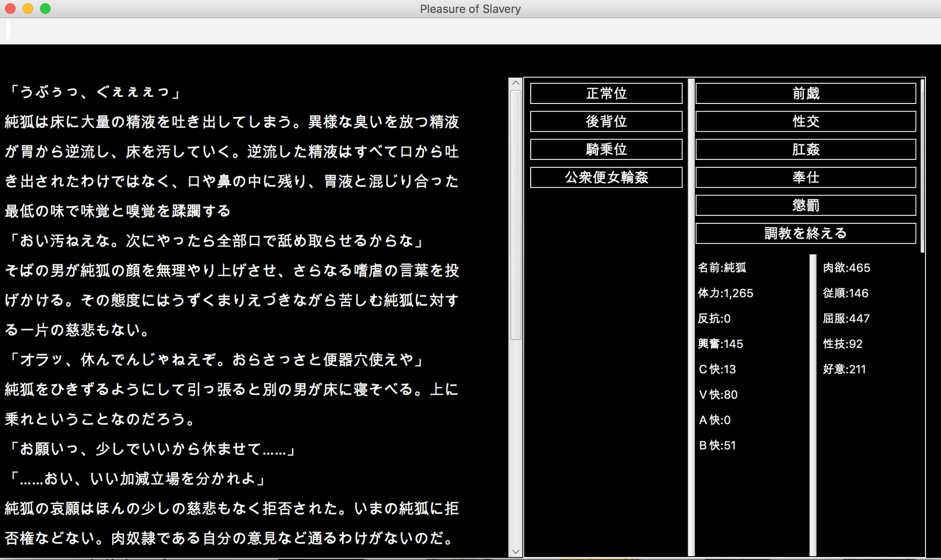Screen dimensions: 941x560
Task: Select the 懲罰 punishment option
Action: click(805, 205)
